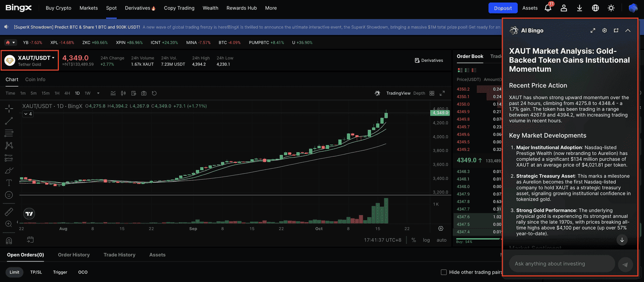Select the trend line drawing tool
644x282 pixels.
pos(9,121)
